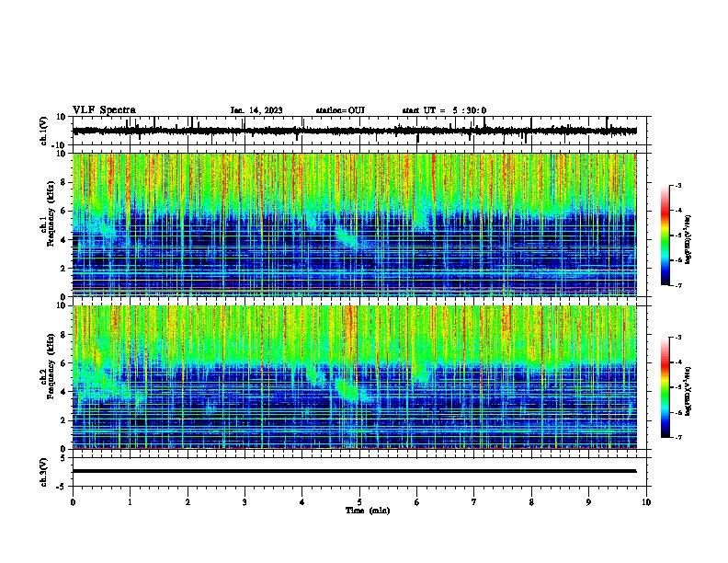This screenshot has width=728, height=563.
Task: Click time axis tick label "1"
Action: tap(130, 502)
